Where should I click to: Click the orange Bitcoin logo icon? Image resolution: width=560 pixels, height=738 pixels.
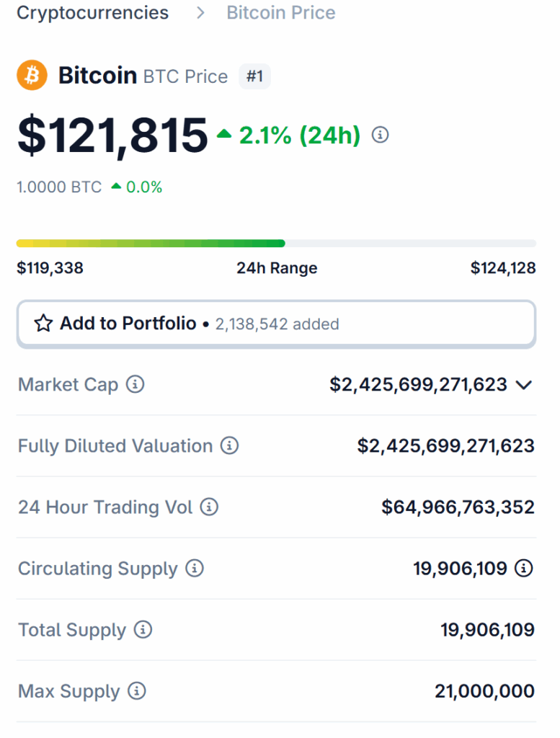(x=32, y=76)
